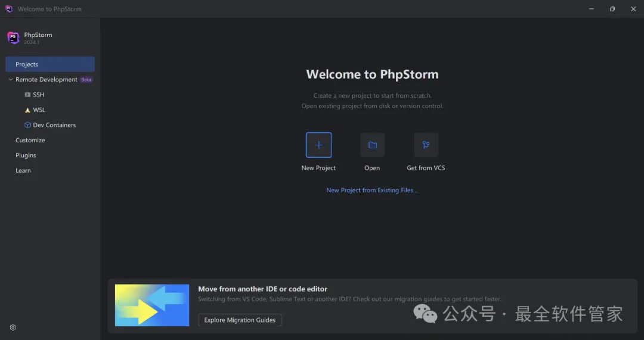Minimize the Welcome to PhpStorm window
The image size is (644, 340).
click(592, 8)
